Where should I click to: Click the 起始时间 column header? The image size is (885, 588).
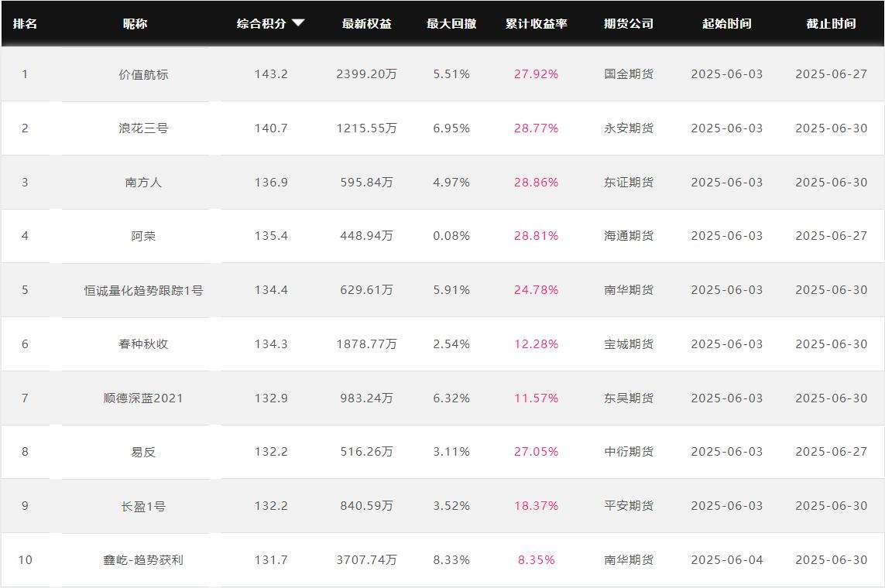pos(727,24)
